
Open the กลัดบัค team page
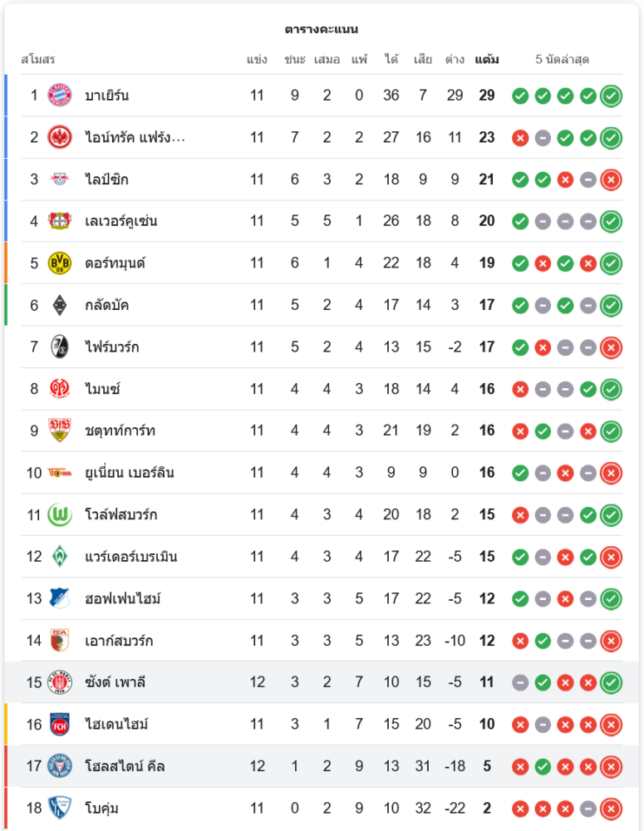coord(107,305)
